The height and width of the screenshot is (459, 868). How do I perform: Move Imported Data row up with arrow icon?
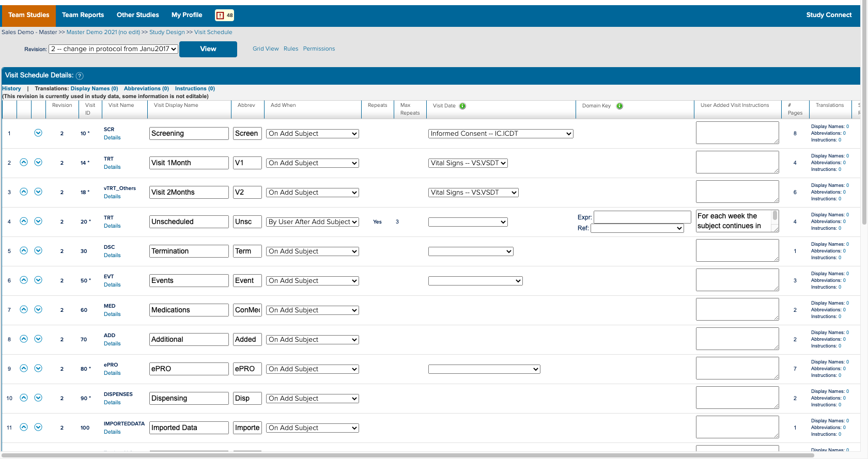pyautogui.click(x=24, y=428)
